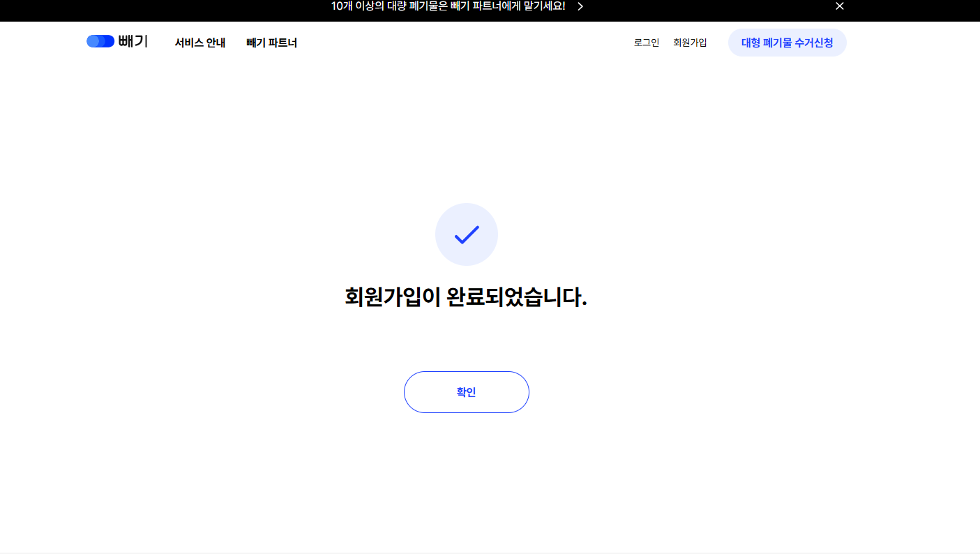Open 서비스 안내 menu
This screenshot has height=554, width=980.
[x=199, y=43]
